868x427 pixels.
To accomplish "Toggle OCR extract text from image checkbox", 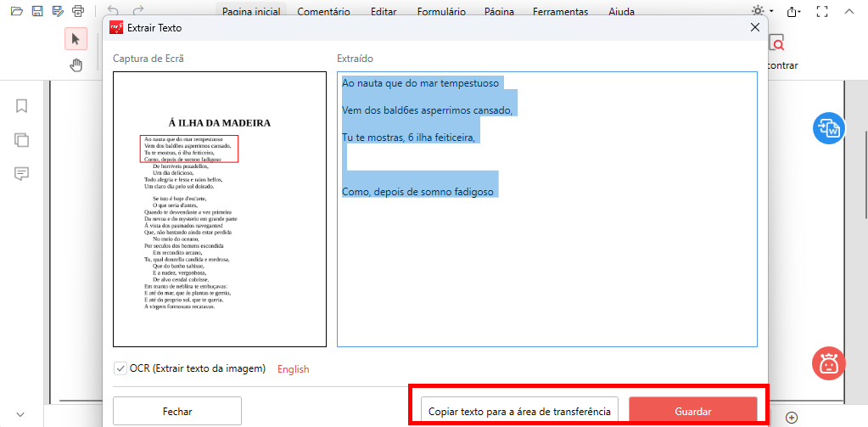I will pyautogui.click(x=120, y=368).
